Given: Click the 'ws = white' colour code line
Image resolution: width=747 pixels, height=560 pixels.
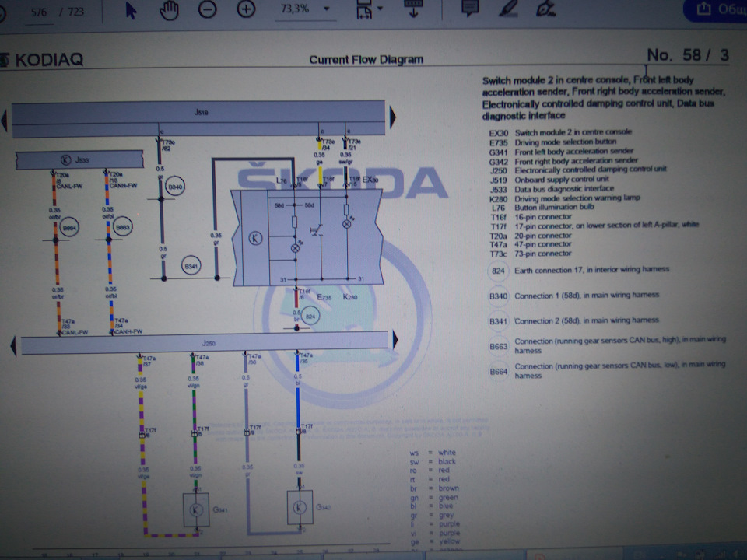Looking at the screenshot, I should click(433, 453).
